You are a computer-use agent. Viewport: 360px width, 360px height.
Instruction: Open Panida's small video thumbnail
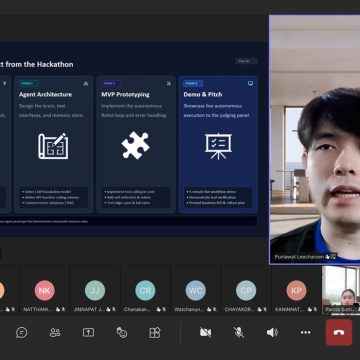pos(341,290)
